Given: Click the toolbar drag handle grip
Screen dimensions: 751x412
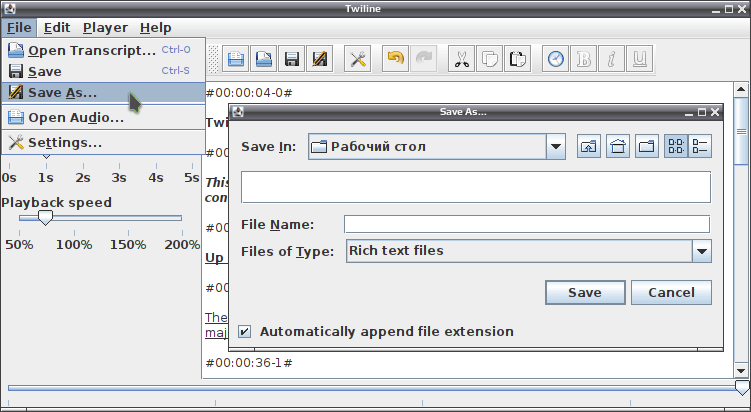Looking at the screenshot, I should pos(213,59).
